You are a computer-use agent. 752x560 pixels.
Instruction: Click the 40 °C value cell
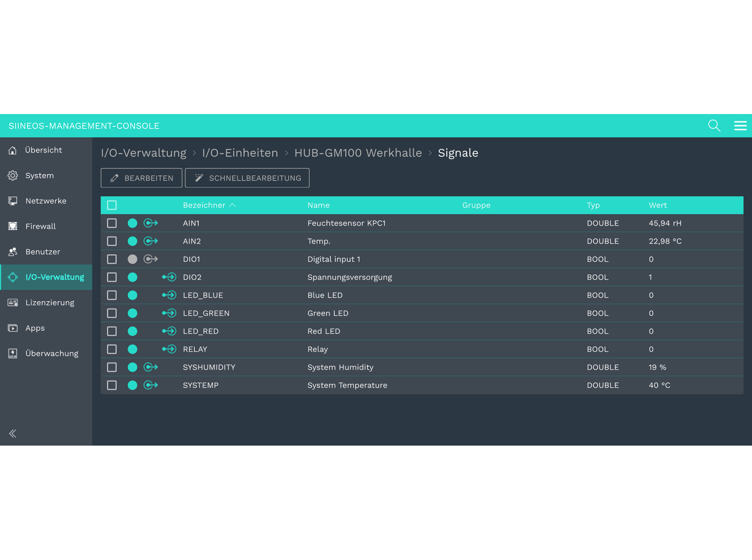pyautogui.click(x=659, y=385)
